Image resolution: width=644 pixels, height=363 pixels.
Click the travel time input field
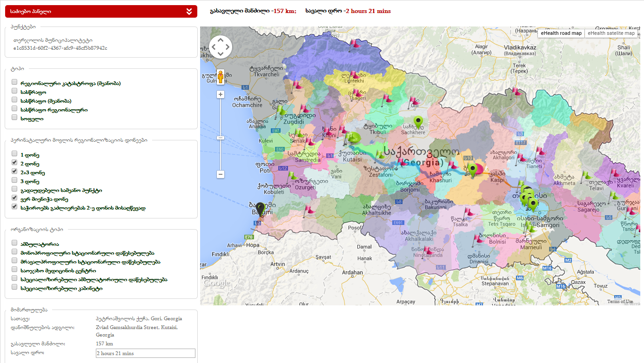coord(145,353)
